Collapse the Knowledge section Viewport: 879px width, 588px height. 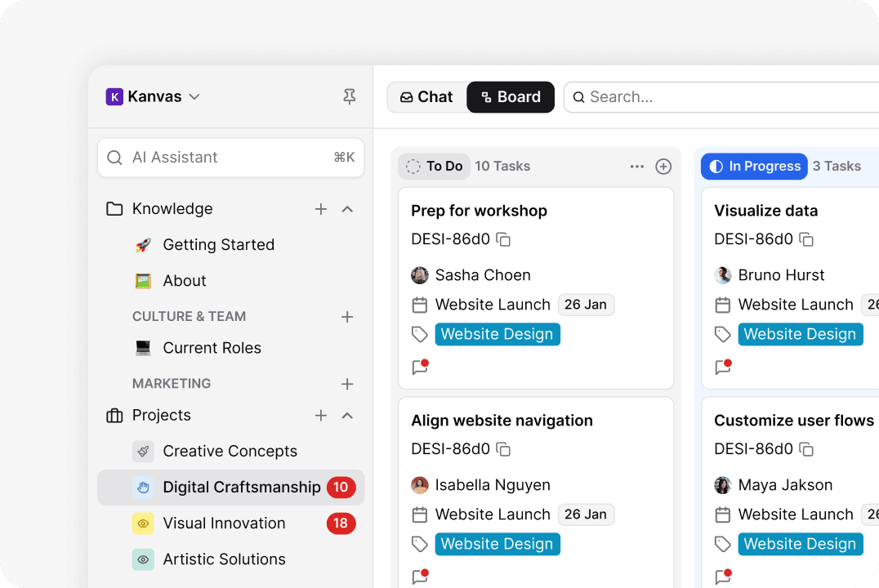point(347,209)
